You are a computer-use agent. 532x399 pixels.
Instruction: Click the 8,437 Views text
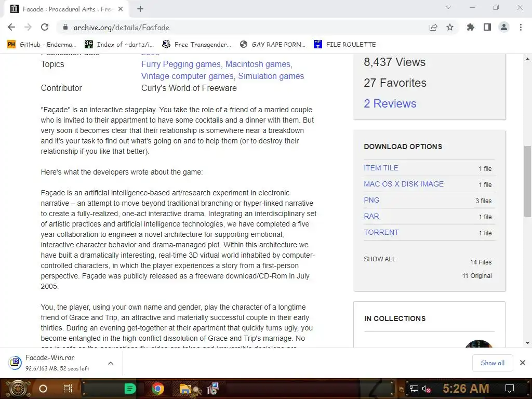tap(395, 62)
